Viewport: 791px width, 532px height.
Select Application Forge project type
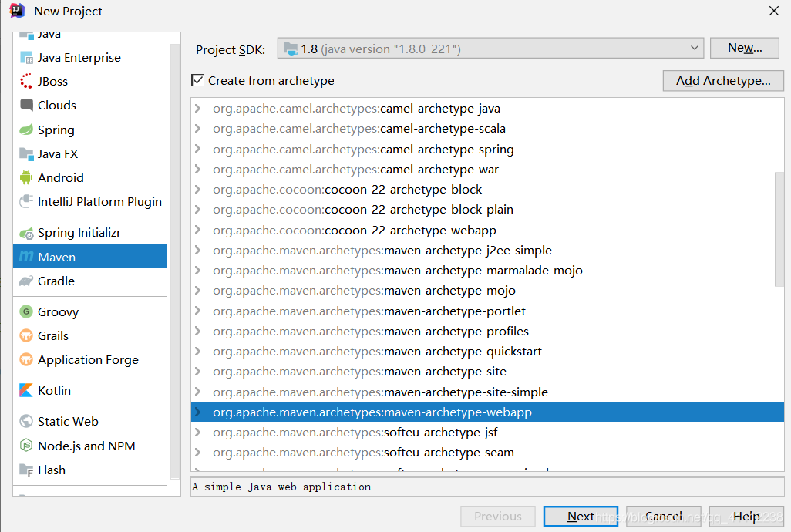tap(89, 359)
